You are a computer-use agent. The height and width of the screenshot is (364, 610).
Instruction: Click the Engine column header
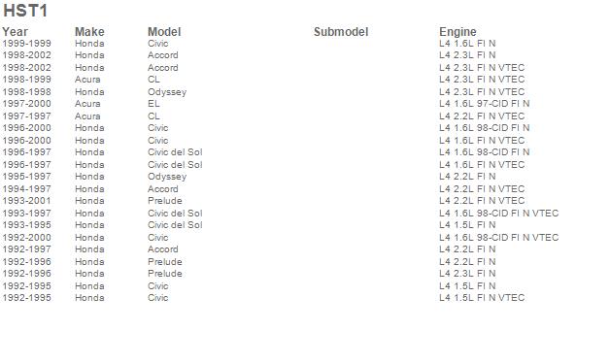(x=457, y=32)
